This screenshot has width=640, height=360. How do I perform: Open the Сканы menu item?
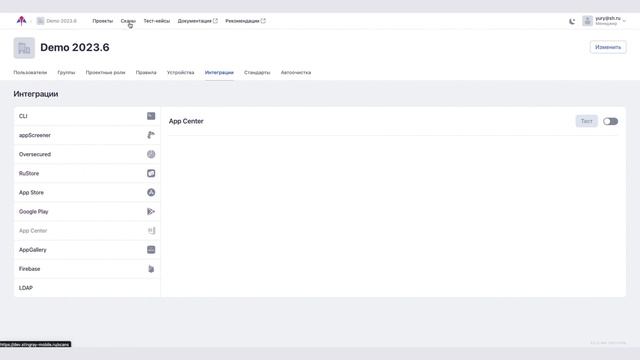click(x=128, y=21)
